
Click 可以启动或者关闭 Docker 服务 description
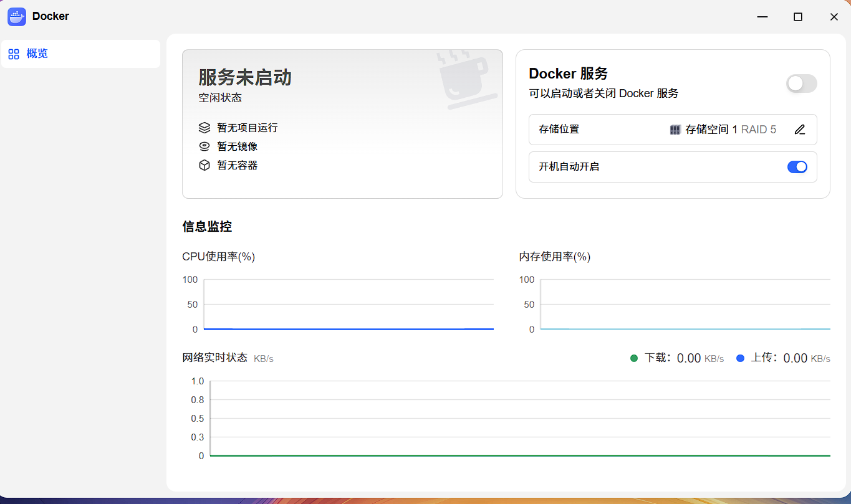(x=603, y=93)
